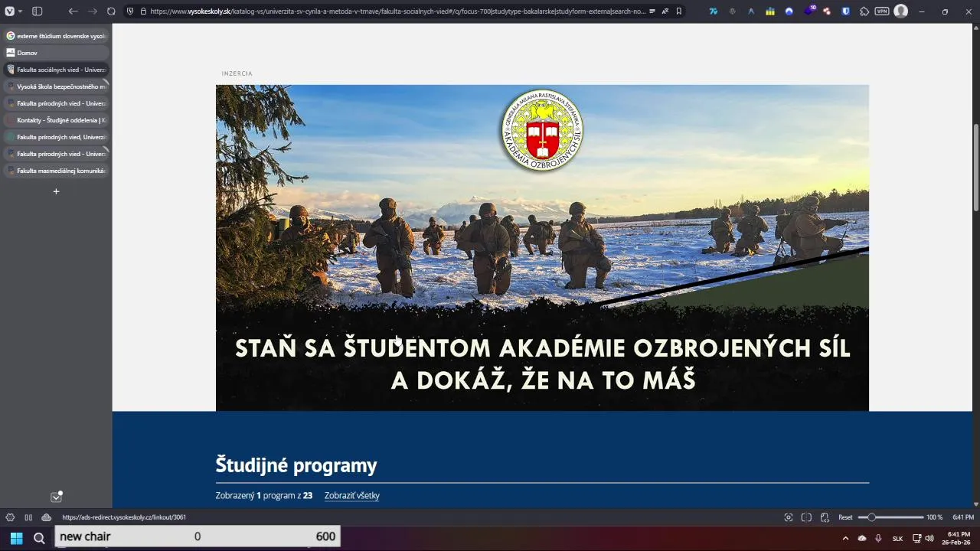The image size is (980, 551).
Task: Select the 'Fakulta sociálnych vied' tab
Action: pyautogui.click(x=56, y=70)
